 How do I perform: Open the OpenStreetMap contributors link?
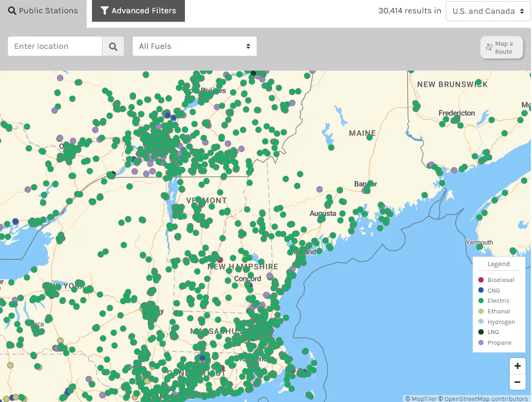pos(483,399)
